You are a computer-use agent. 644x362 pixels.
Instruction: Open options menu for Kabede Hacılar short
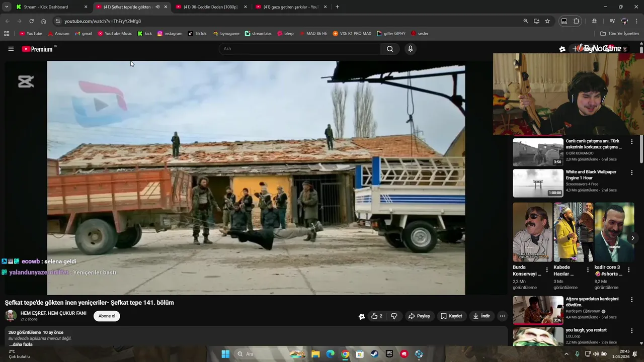pos(588,270)
